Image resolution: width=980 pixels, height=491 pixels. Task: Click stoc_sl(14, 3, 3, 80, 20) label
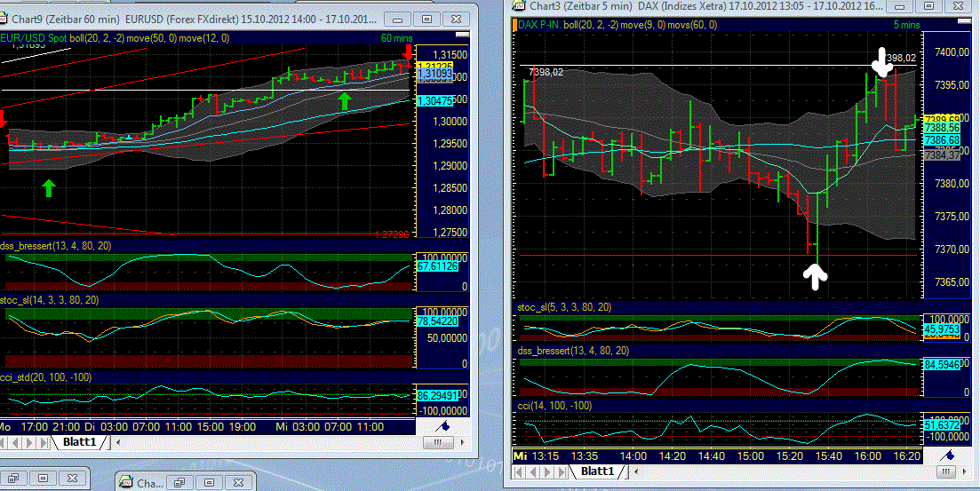50,300
